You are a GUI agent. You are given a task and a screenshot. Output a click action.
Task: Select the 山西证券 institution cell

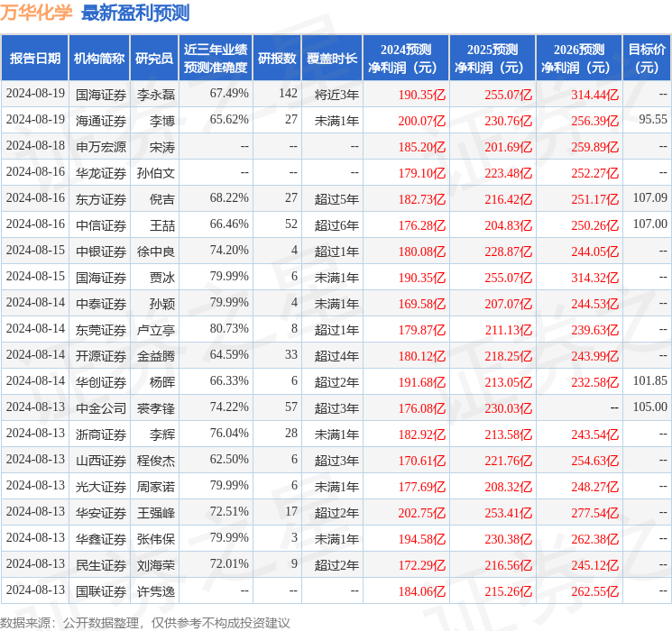[x=101, y=461]
